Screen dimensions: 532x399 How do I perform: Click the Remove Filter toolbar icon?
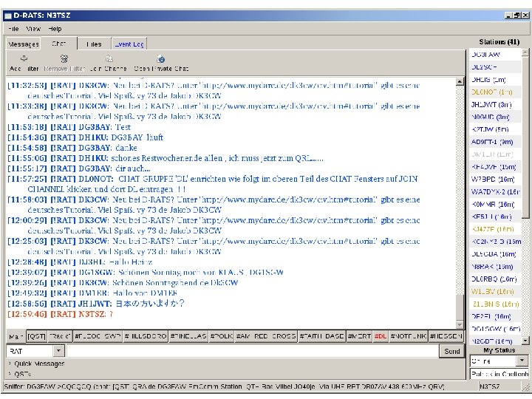point(64,58)
